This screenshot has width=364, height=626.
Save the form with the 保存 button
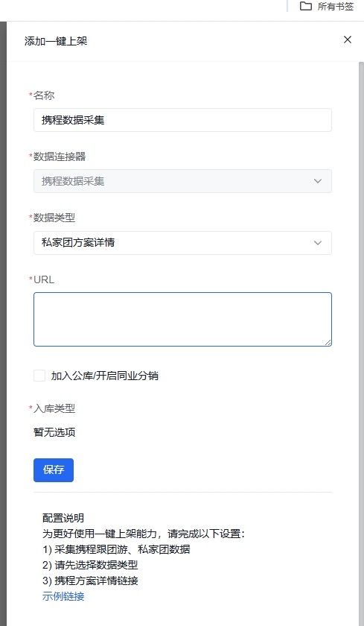54,470
